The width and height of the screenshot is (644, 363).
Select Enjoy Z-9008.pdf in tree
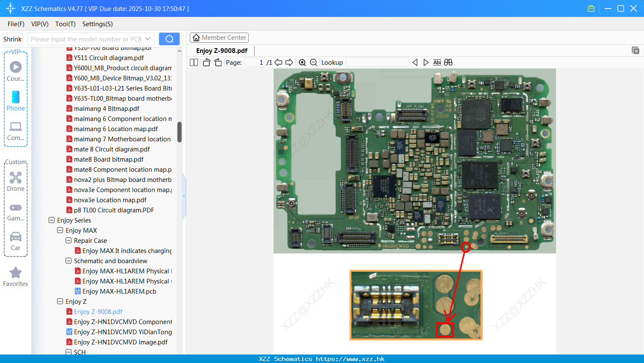[x=98, y=311]
